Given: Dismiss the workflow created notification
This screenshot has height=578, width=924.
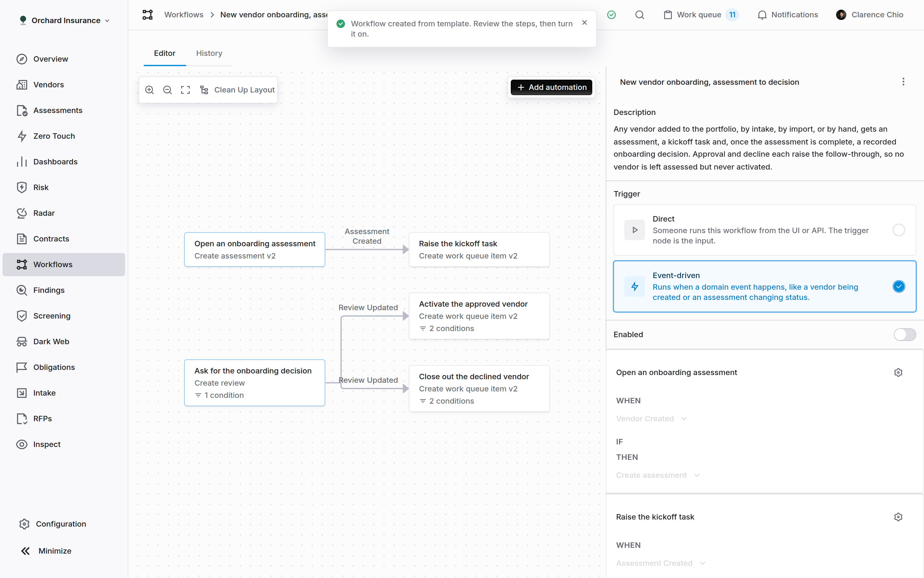Looking at the screenshot, I should pyautogui.click(x=584, y=23).
